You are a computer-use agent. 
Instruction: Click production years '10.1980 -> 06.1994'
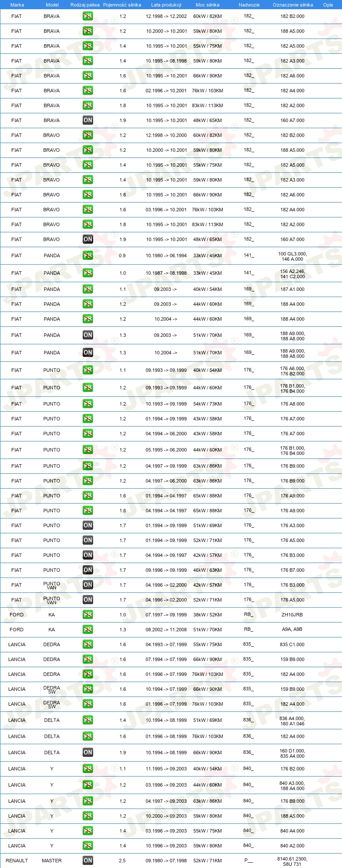166,255
